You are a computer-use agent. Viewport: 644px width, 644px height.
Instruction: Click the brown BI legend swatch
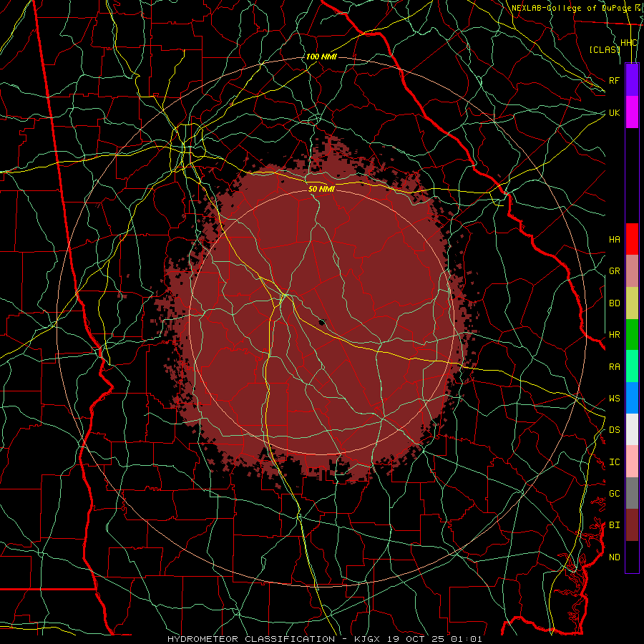632,525
